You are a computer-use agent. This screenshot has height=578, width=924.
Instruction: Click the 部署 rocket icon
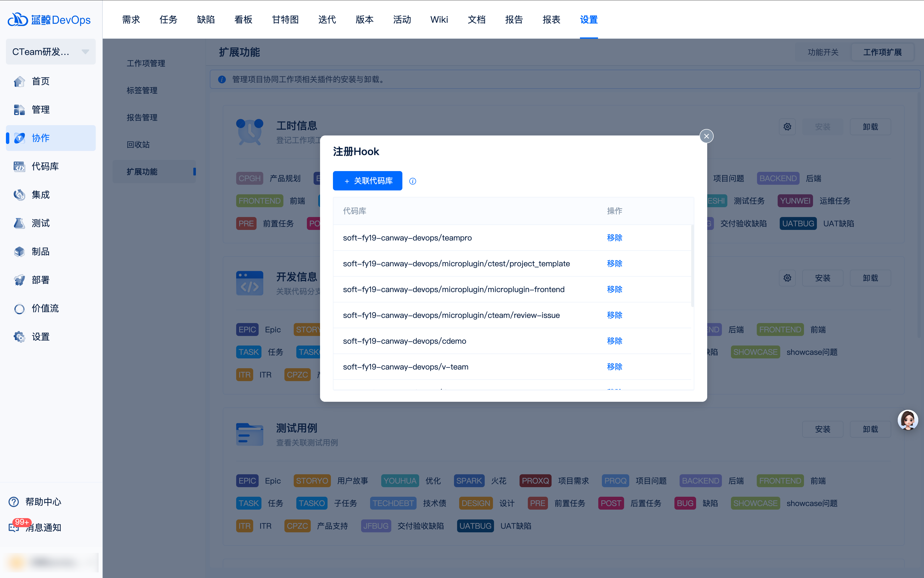click(x=19, y=280)
